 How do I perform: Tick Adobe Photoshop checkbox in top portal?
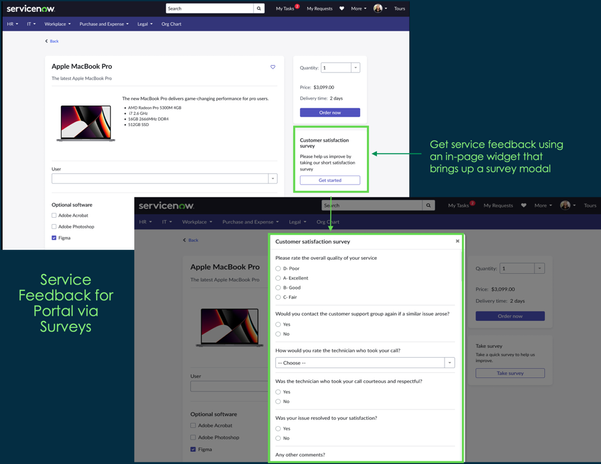tap(54, 226)
